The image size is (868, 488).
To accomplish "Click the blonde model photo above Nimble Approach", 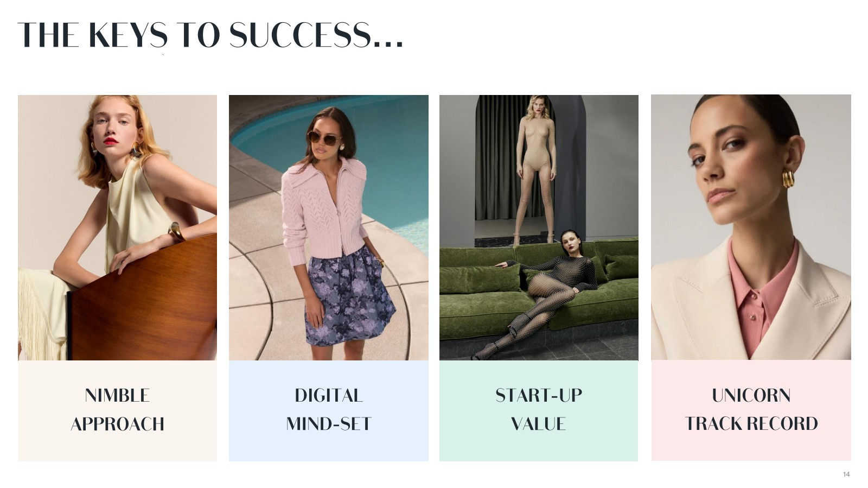I will pos(117,227).
